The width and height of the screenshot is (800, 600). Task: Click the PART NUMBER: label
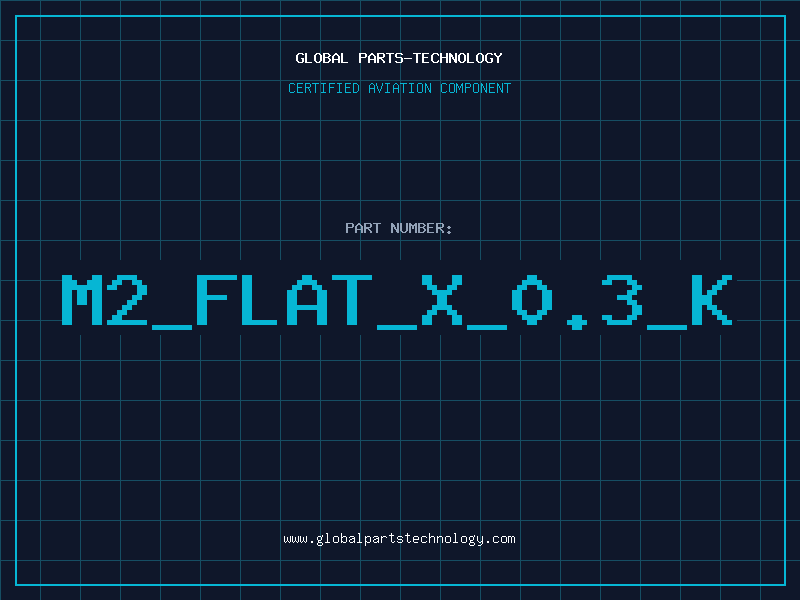[399, 228]
